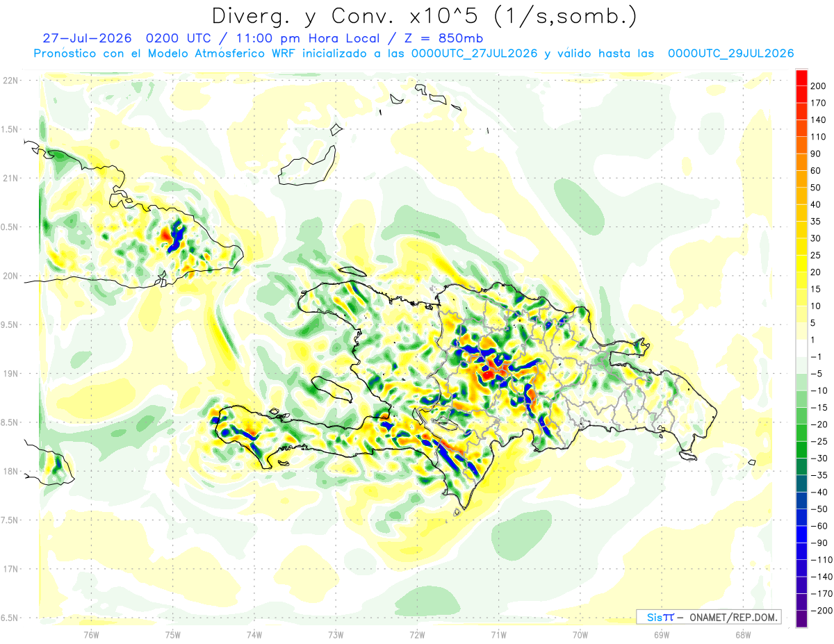The image size is (834, 644).
Task: Click the 73W longitude axis label
Action: [336, 634]
